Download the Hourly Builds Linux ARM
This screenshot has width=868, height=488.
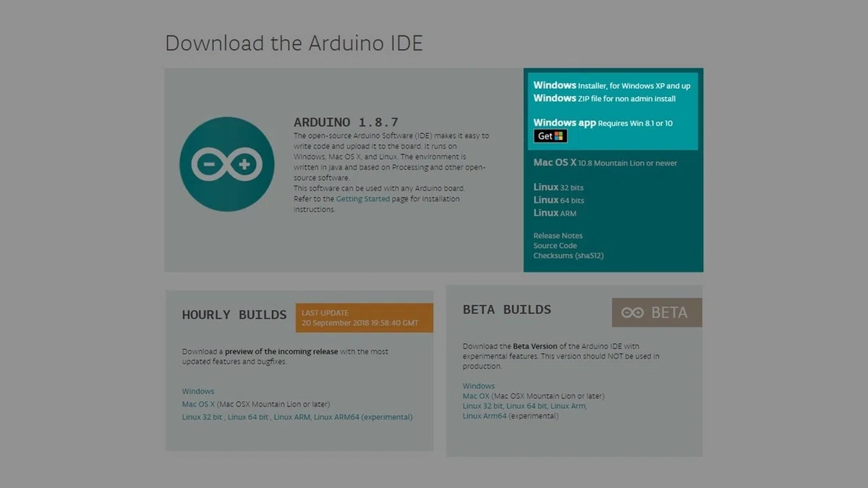[x=292, y=417]
